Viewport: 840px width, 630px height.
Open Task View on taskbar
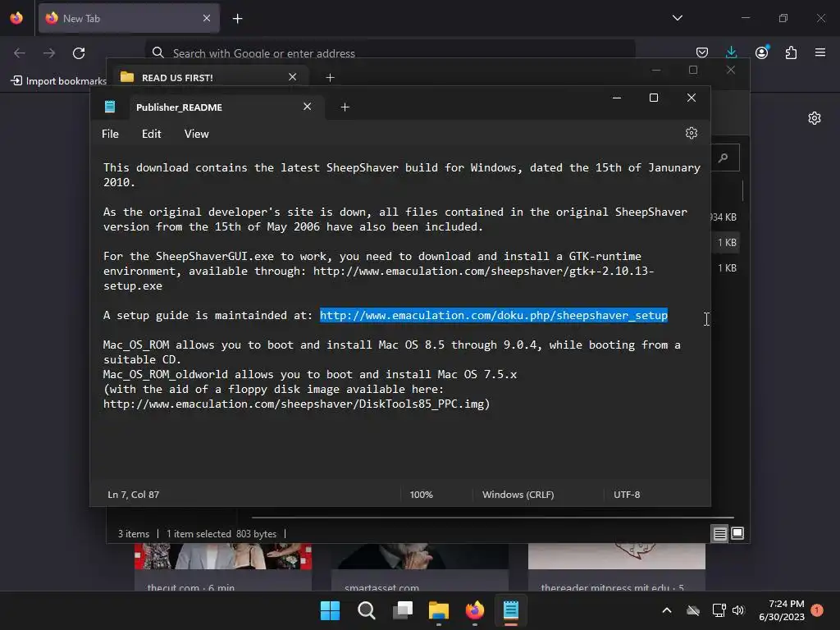coord(402,610)
